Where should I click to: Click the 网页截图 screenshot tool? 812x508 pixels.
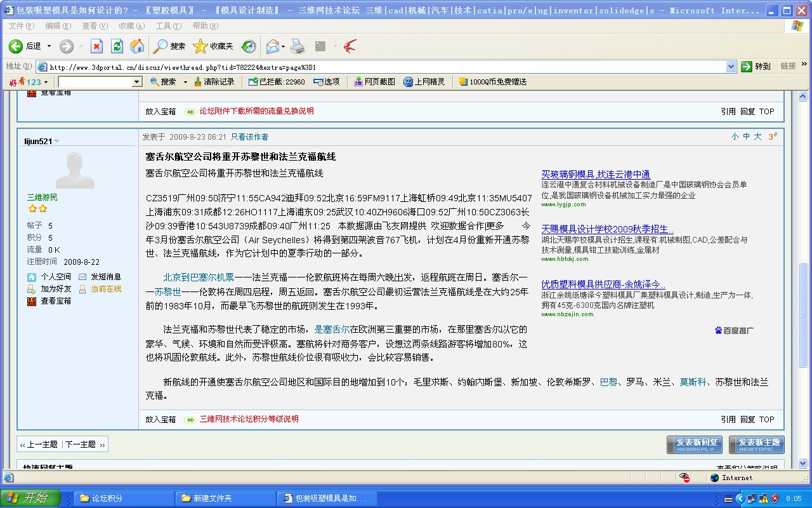374,82
